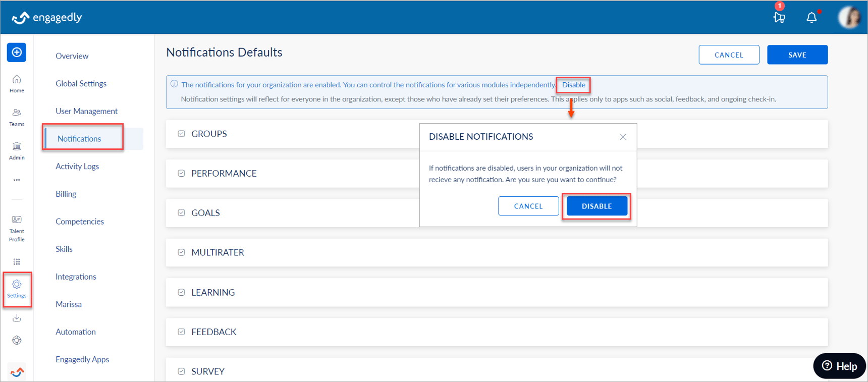Image resolution: width=868 pixels, height=382 pixels.
Task: Close the Disable Notifications dialog
Action: 623,137
